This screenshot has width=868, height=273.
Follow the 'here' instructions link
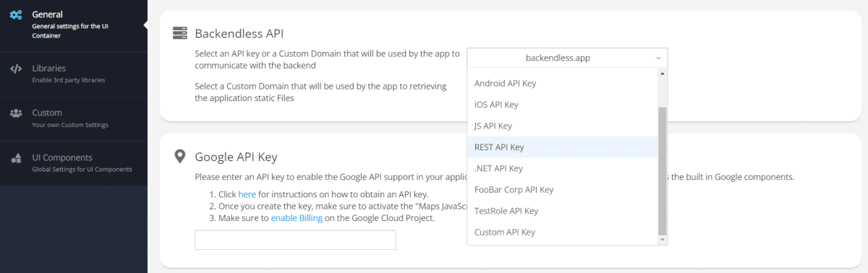pos(247,194)
